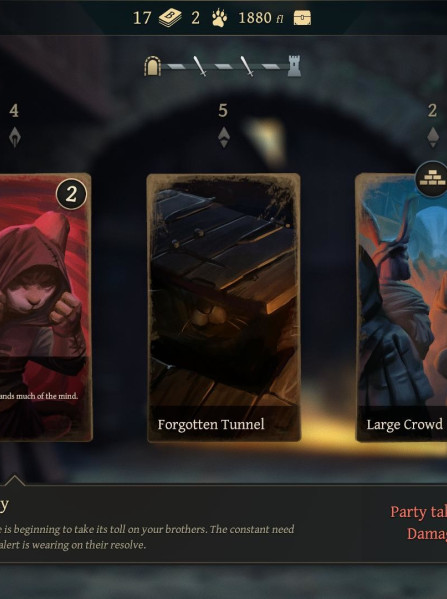This screenshot has width=447, height=599.
Task: Click the diamond icon under number 2
Action: (x=432, y=137)
